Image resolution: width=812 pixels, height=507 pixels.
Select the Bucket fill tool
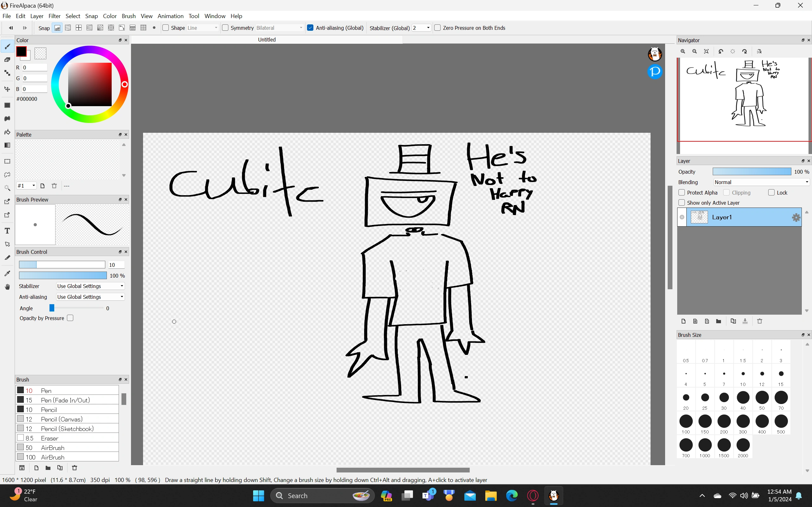click(x=7, y=132)
